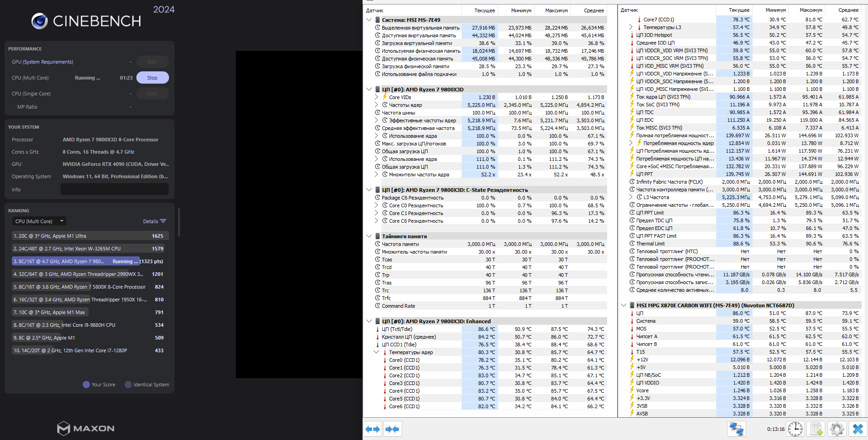Click lightning icon of the Vcore row
Viewport: 868px width, 440px height.
coord(632,390)
